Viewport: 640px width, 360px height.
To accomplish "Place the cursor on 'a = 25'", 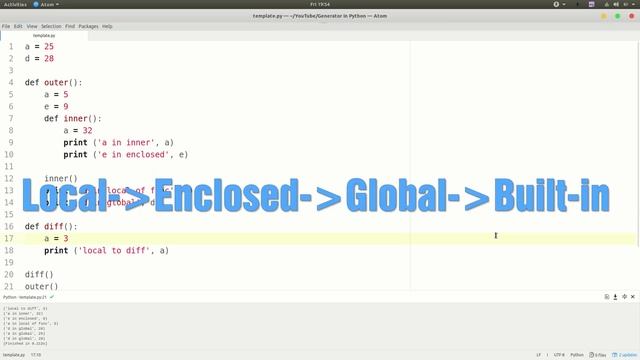I will 39,47.
